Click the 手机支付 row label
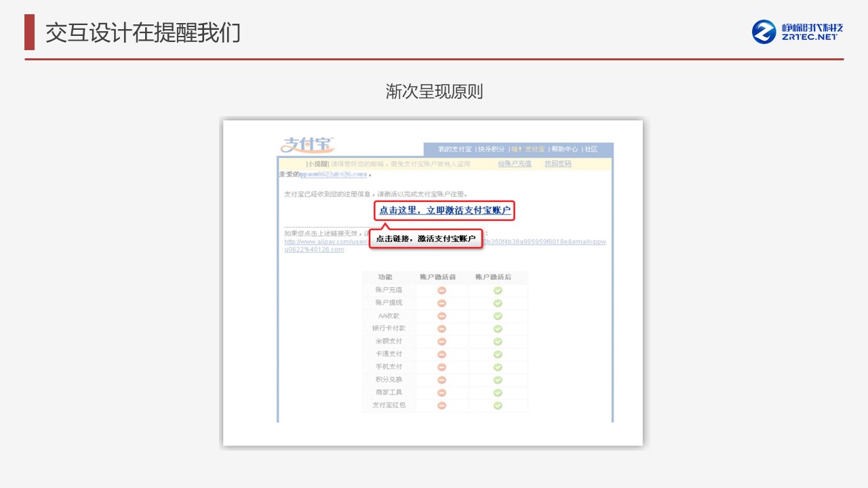 click(389, 367)
